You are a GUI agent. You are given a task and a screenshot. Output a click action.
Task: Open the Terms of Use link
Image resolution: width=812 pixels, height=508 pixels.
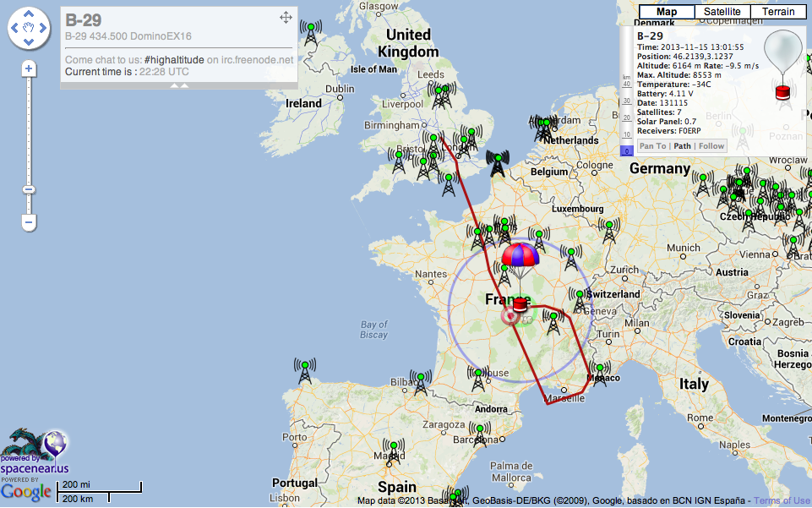(x=782, y=500)
